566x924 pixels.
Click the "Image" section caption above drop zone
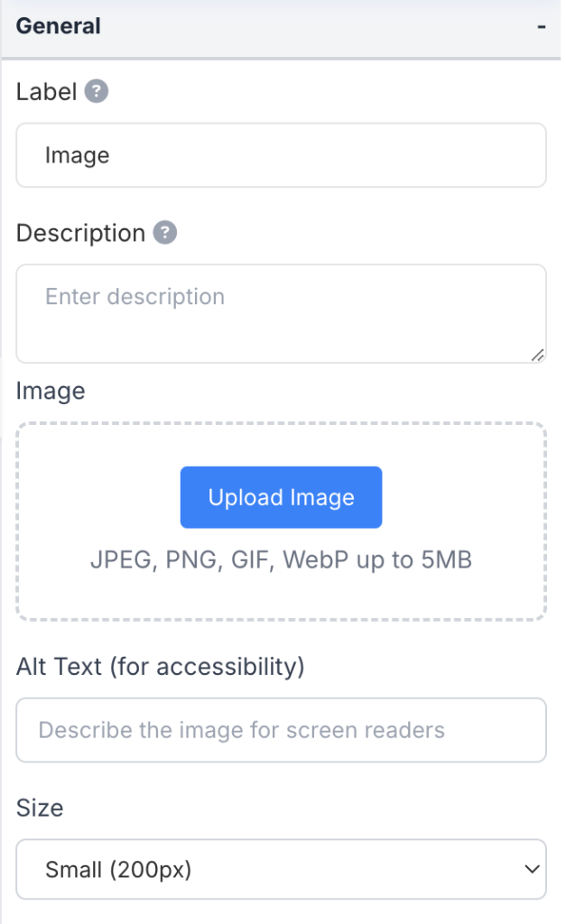pyautogui.click(x=51, y=391)
